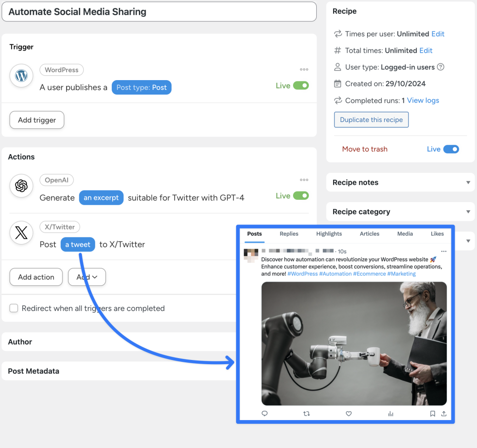Open the Add action dropdown
This screenshot has height=448, width=477.
[x=87, y=277]
